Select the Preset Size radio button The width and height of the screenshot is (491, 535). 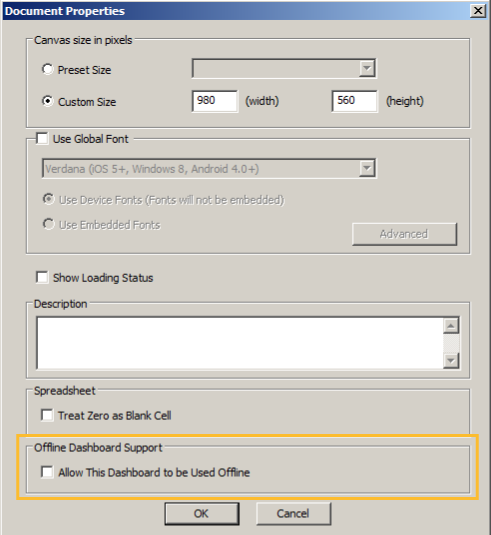48,69
